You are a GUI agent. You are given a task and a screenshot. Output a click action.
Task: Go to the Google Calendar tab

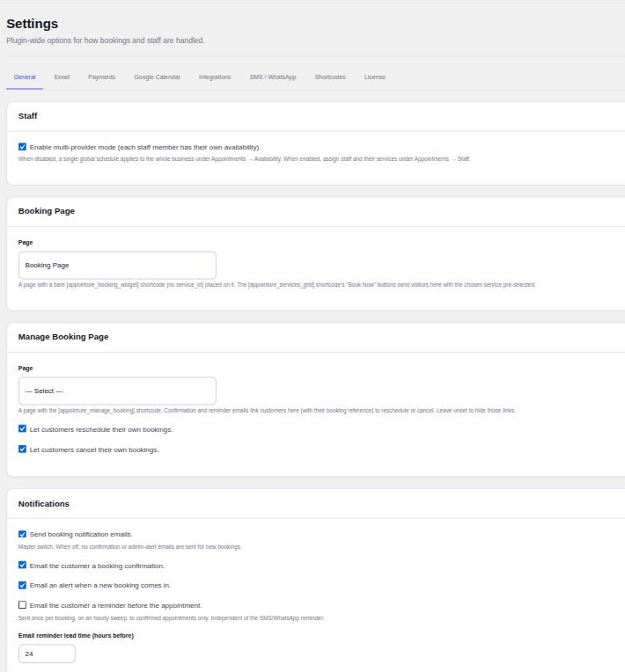(x=157, y=77)
